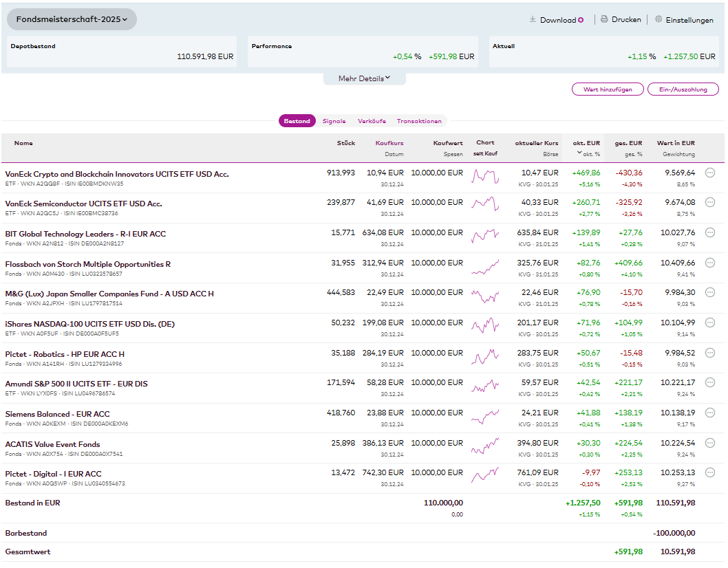728x568 pixels.
Task: Click the Ein-/Auszahlung button
Action: [683, 89]
